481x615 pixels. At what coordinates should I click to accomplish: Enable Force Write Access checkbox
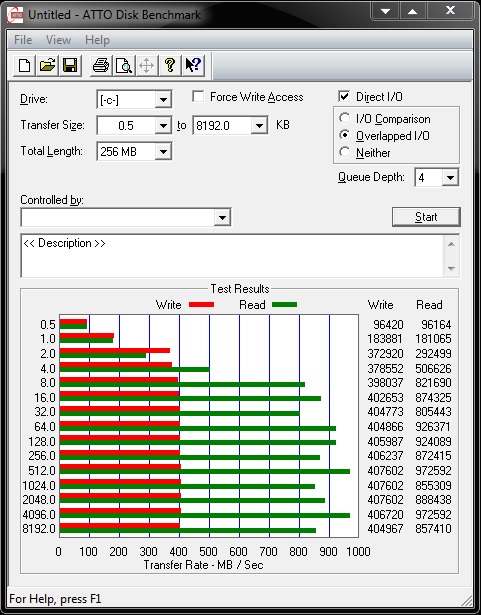pyautogui.click(x=198, y=96)
